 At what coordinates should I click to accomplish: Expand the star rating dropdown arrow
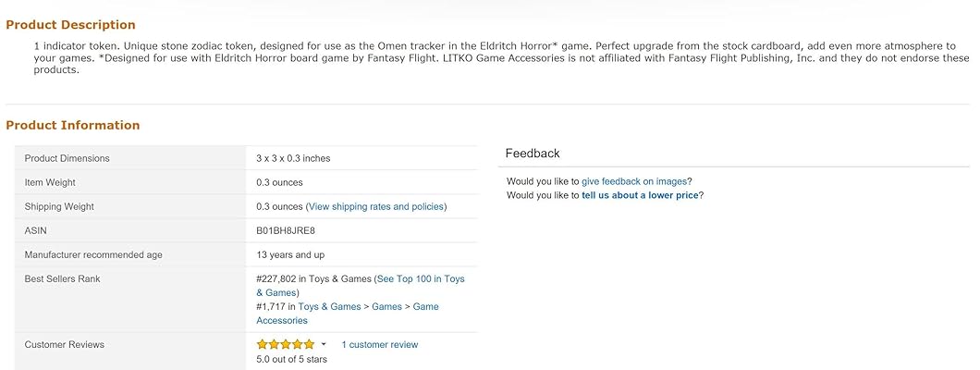tap(324, 345)
